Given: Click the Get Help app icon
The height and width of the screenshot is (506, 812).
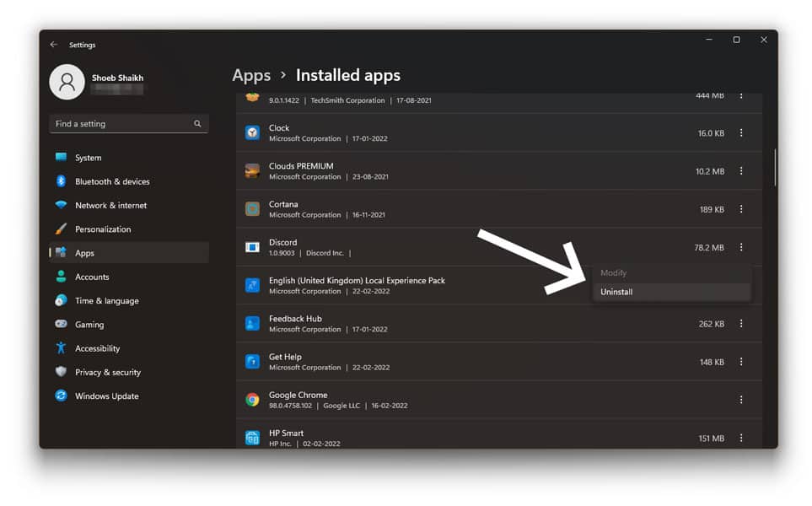Looking at the screenshot, I should [252, 362].
